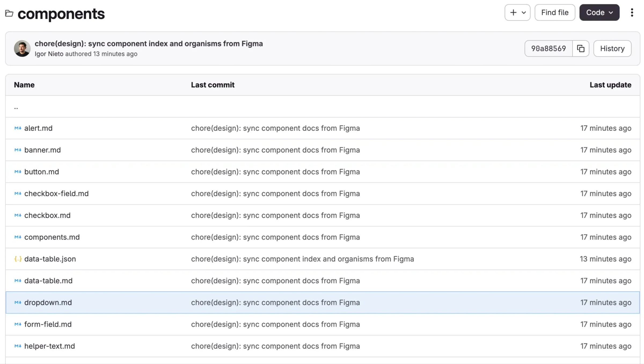644x364 pixels.
Task: Click the markdown icon next to data-table.md
Action: click(18, 280)
